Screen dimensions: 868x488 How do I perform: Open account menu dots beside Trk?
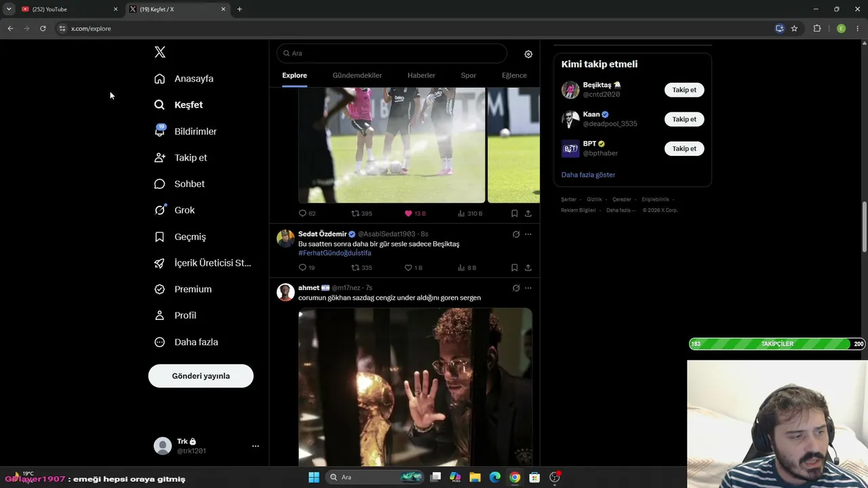(x=256, y=446)
